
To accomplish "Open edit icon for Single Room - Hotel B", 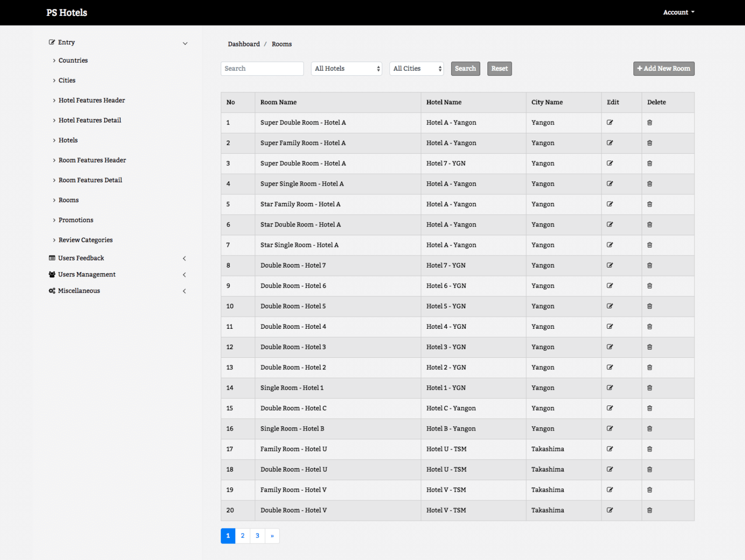I will click(610, 429).
